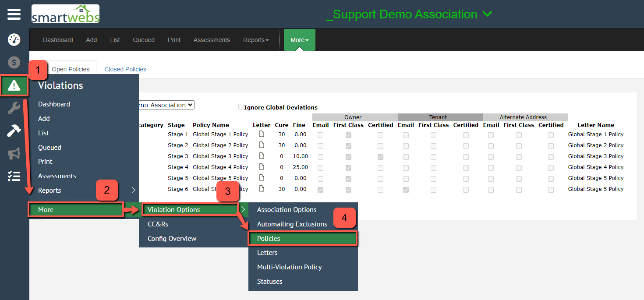Expand Reports submenu arrow in Violations menu
Image resolution: width=644 pixels, height=300 pixels.
pos(134,190)
